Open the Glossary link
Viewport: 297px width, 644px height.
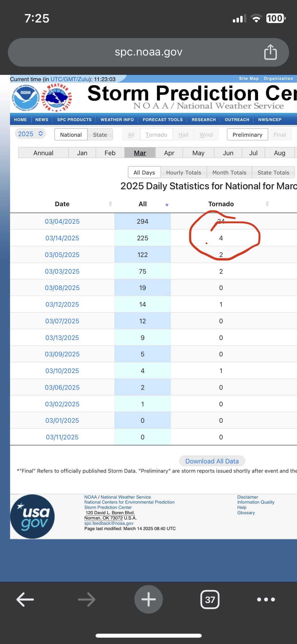coord(246,513)
